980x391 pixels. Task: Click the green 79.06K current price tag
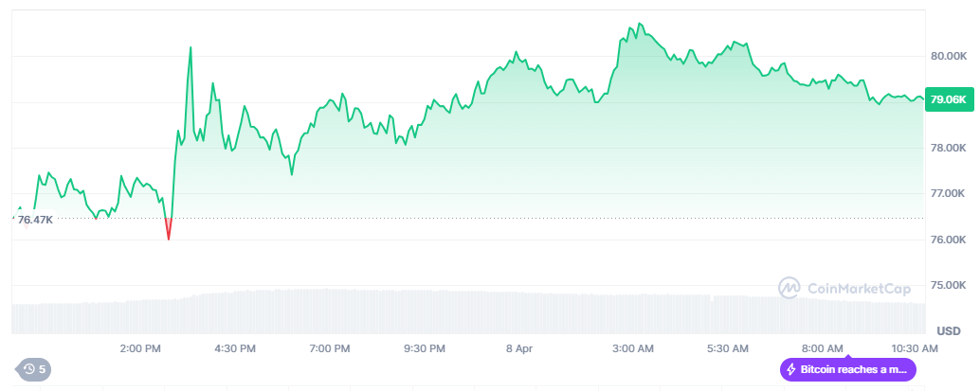(x=949, y=99)
